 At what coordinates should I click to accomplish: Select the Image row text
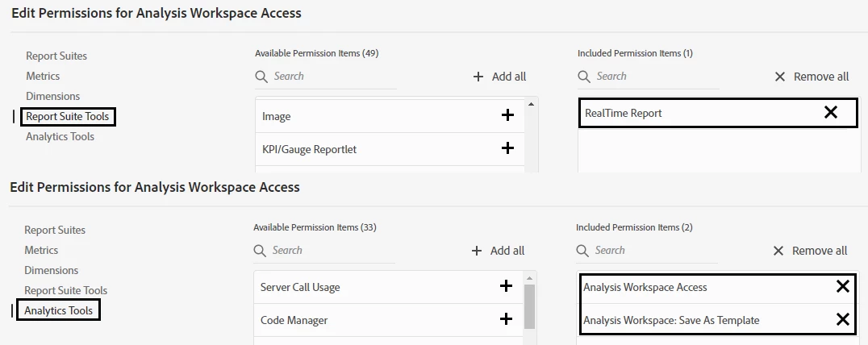click(276, 116)
